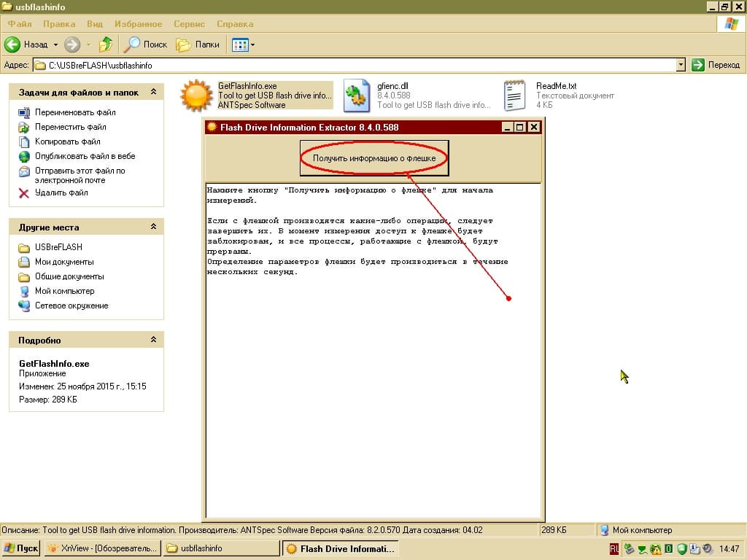Screen dimensions: 747x560
Task: Open the Вид menu
Action: click(95, 24)
